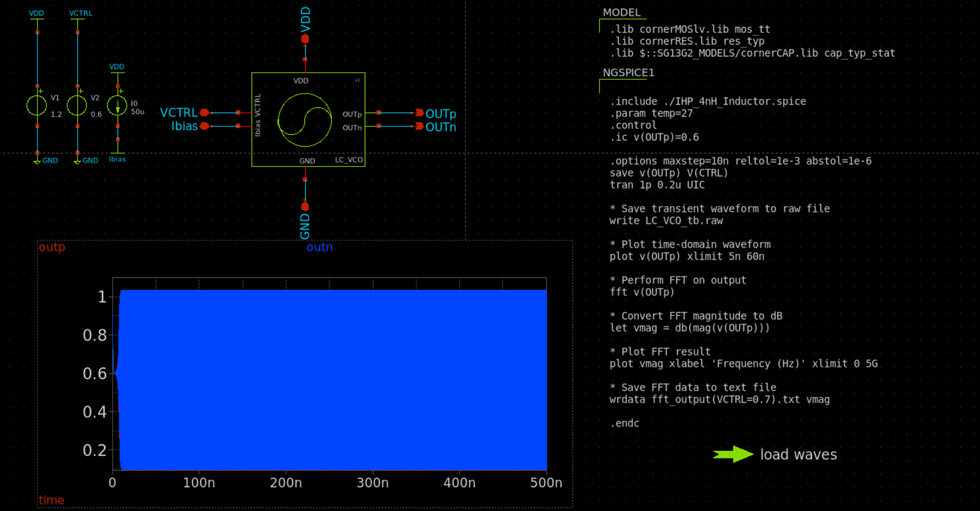Click the fft v(OUTp) line

pos(642,292)
